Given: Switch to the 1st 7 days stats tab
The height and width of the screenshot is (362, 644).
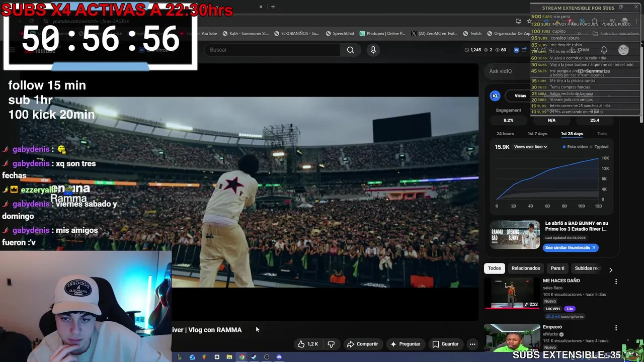Looking at the screenshot, I should (x=537, y=134).
